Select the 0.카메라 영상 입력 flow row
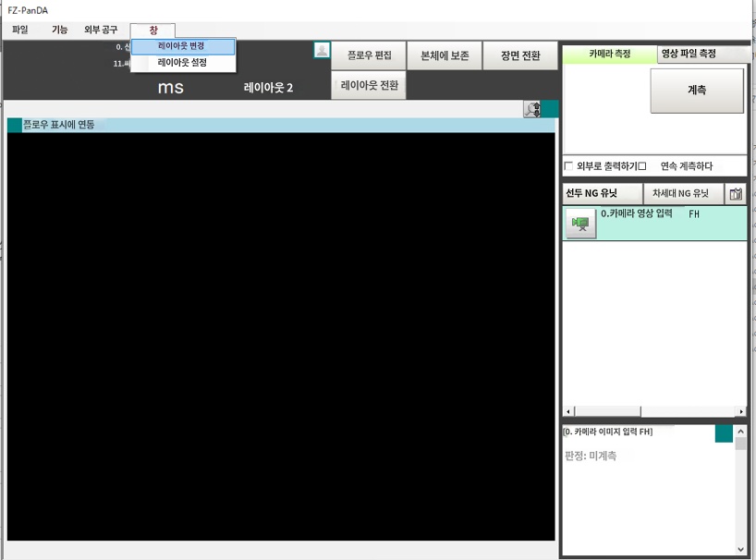 [654, 224]
